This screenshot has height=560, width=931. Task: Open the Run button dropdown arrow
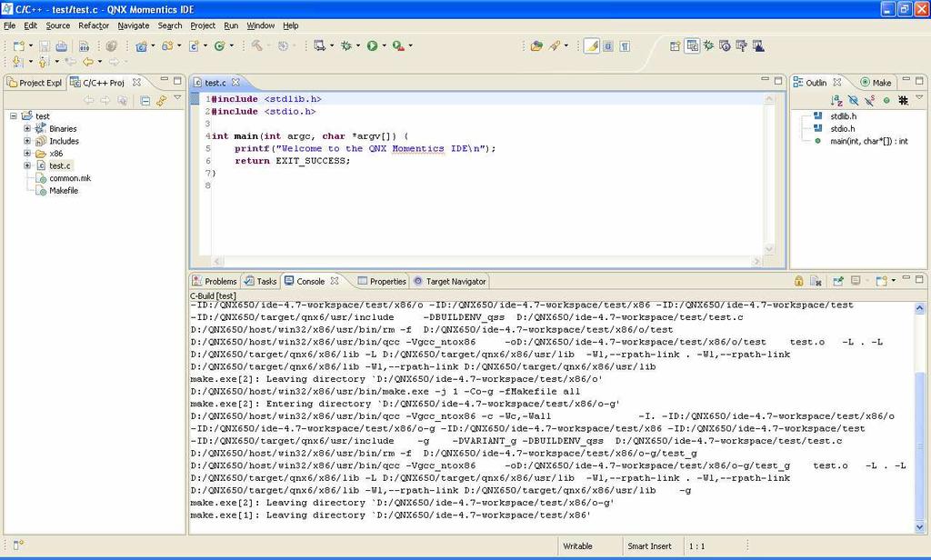coord(385,45)
